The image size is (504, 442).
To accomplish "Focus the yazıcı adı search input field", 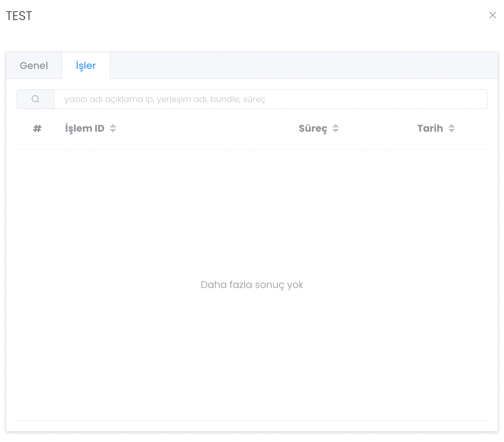I will pos(270,99).
